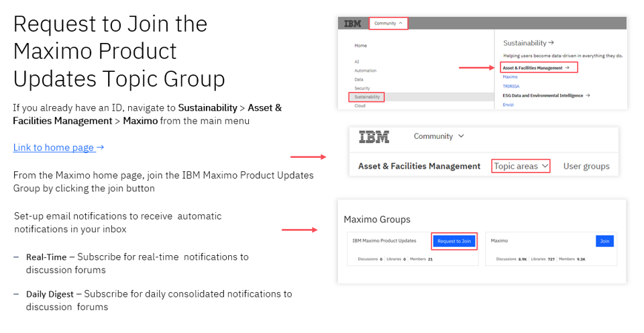Click Discussions 0 in Product Updates card
Image resolution: width=644 pixels, height=333 pixels.
click(x=370, y=259)
